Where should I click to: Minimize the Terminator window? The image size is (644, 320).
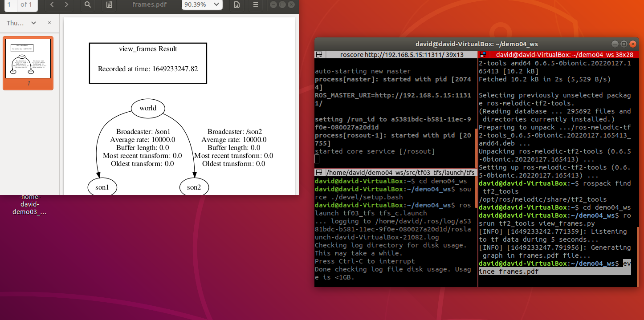[x=615, y=44]
